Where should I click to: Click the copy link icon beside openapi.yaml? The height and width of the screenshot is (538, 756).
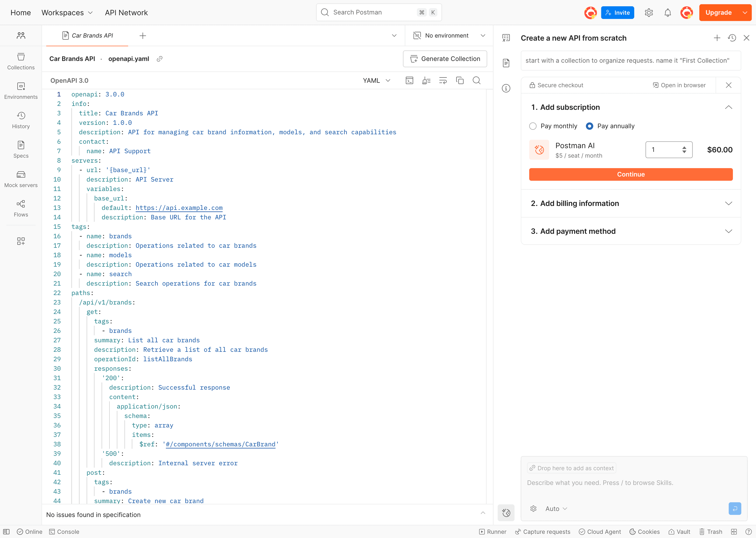(160, 59)
